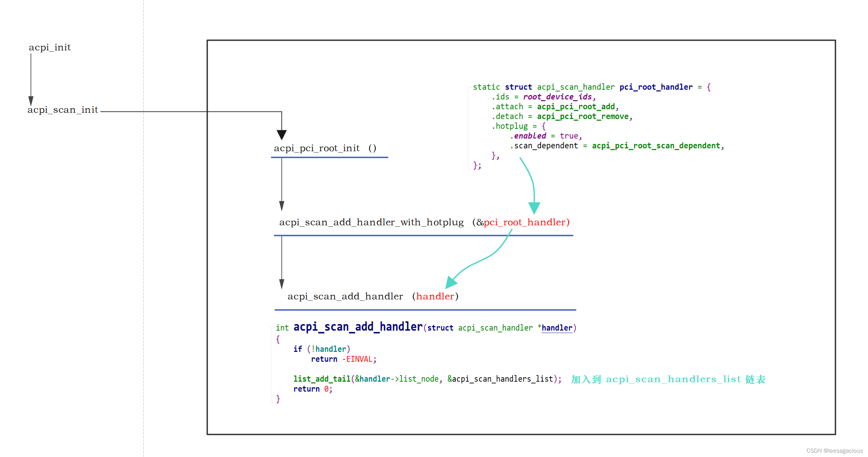The width and height of the screenshot is (868, 457).
Task: Click the list_add_tail function call
Action: (x=322, y=379)
